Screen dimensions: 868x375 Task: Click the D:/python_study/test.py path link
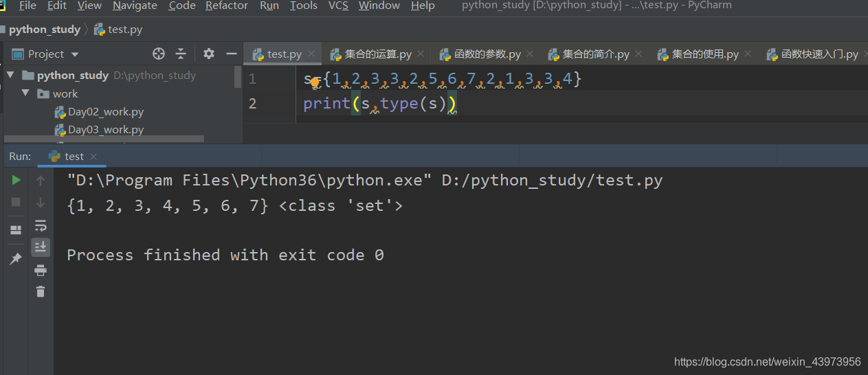[x=552, y=181]
